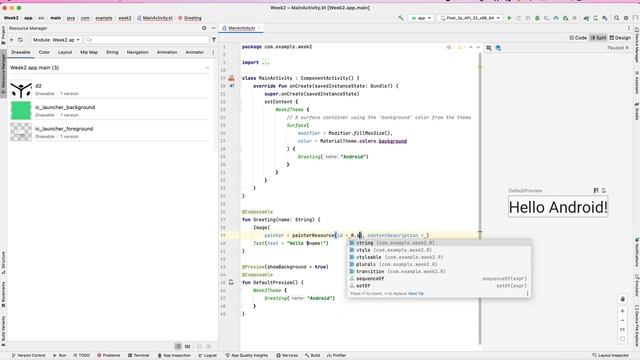
Task: Click the resource search input field
Action: click(x=147, y=40)
